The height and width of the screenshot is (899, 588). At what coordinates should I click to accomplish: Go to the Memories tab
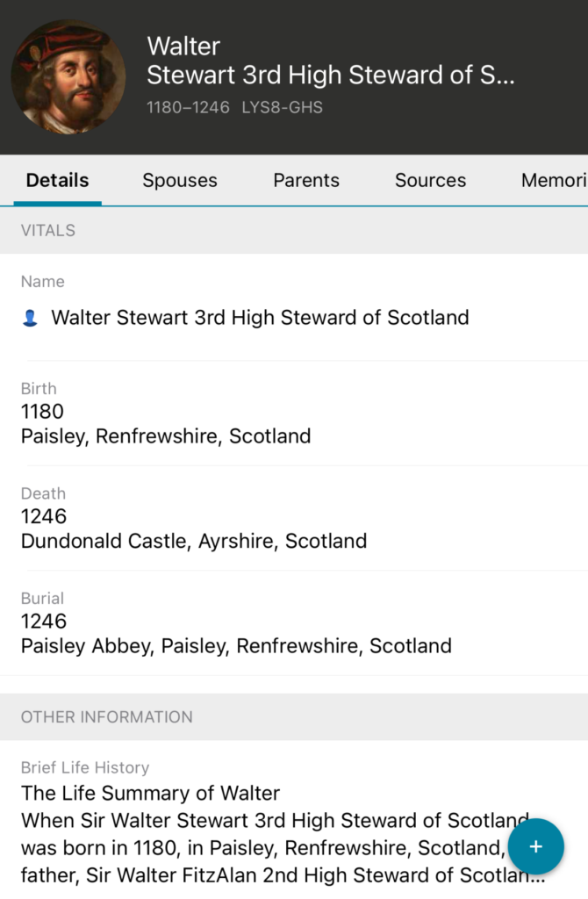click(x=553, y=181)
